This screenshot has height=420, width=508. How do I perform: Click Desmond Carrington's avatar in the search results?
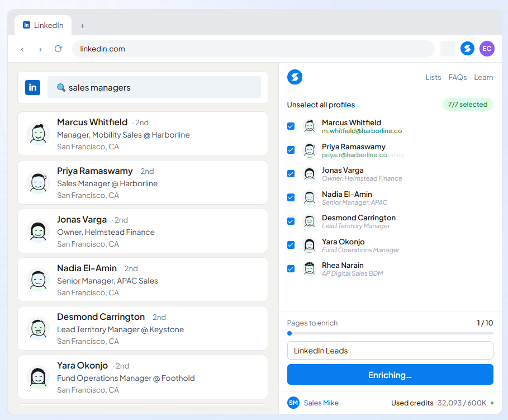click(38, 328)
